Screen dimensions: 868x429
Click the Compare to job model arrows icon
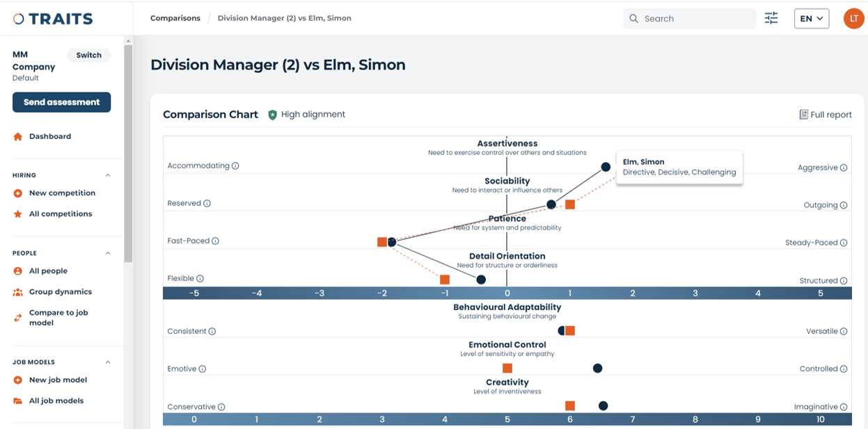(19, 316)
